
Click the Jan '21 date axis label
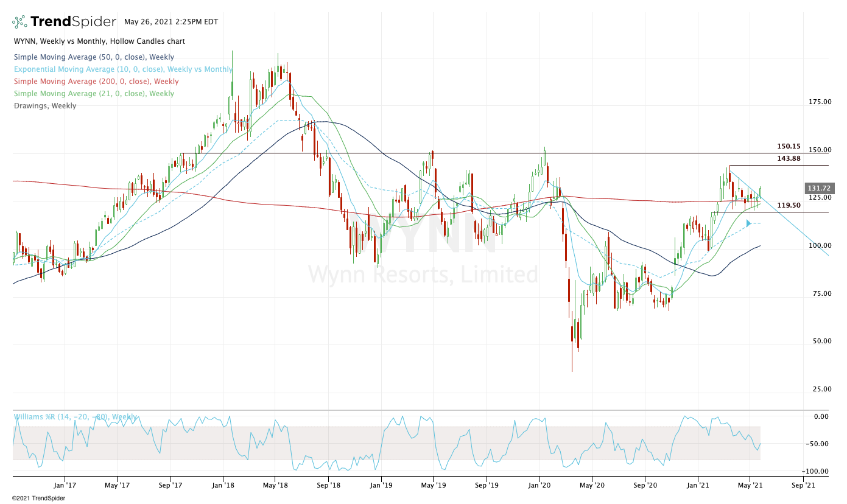tap(698, 485)
